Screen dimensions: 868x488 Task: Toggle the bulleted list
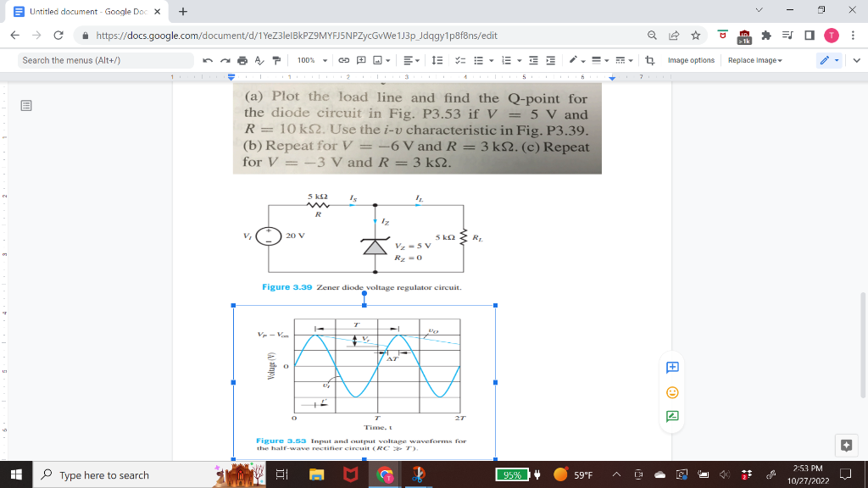479,60
